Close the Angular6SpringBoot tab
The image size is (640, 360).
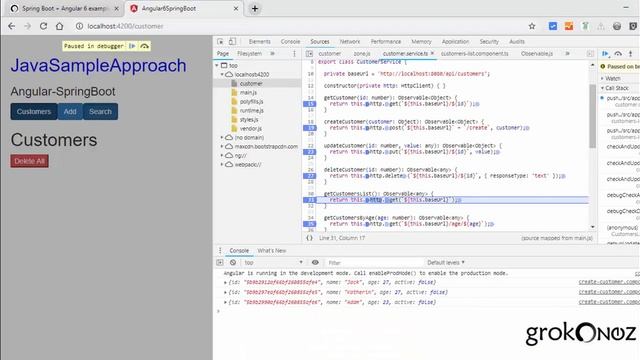click(236, 8)
